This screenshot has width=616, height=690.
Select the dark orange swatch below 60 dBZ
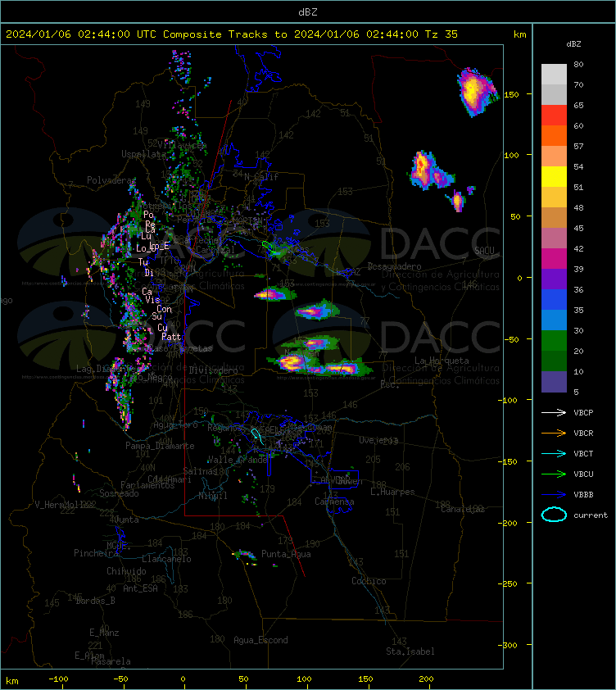[554, 135]
